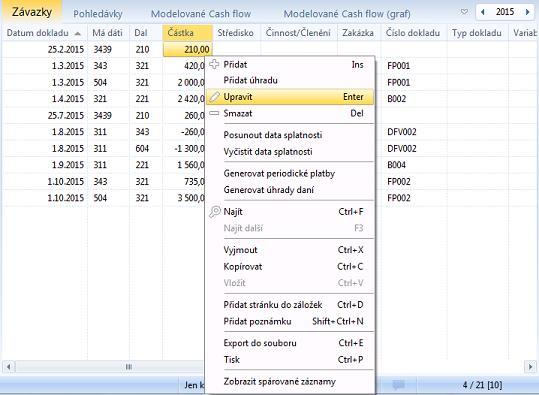Image resolution: width=539 pixels, height=395 pixels.
Task: Click the Dal column header
Action: click(146, 33)
